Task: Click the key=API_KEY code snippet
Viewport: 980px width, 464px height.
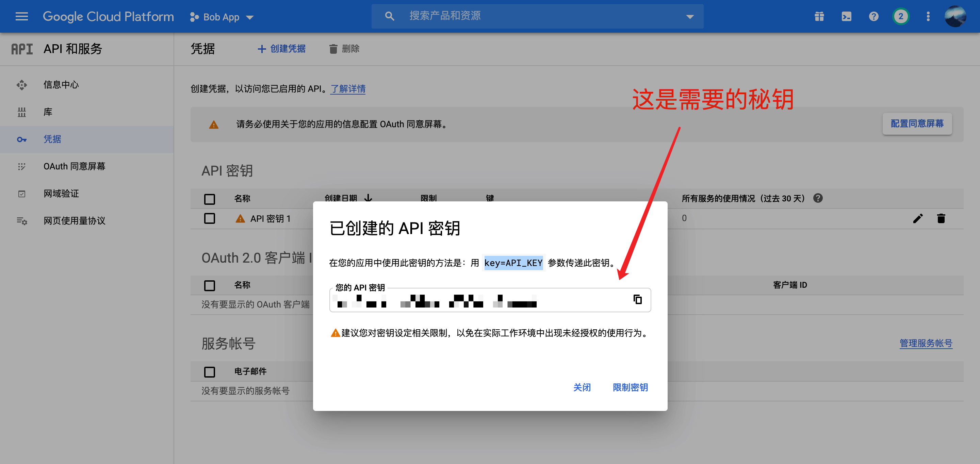Action: tap(513, 263)
